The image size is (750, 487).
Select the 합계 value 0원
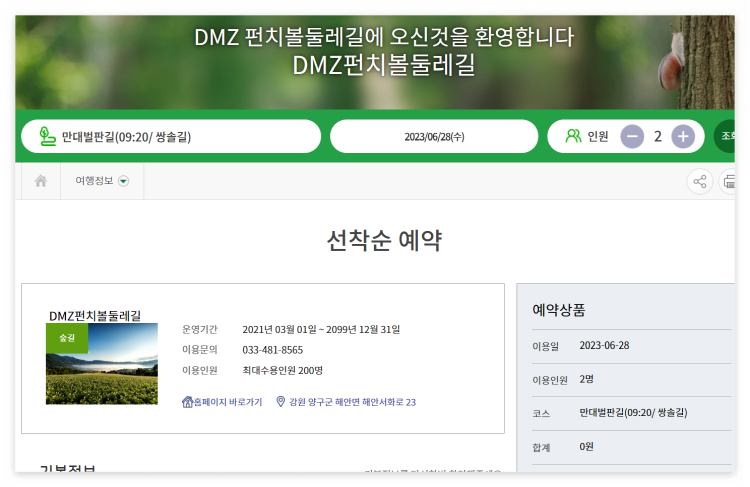[586, 447]
